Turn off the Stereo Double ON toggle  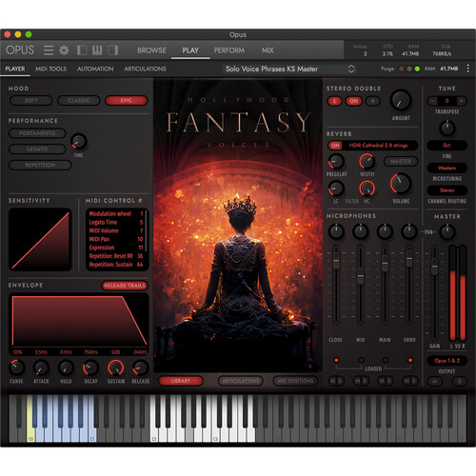click(354, 101)
